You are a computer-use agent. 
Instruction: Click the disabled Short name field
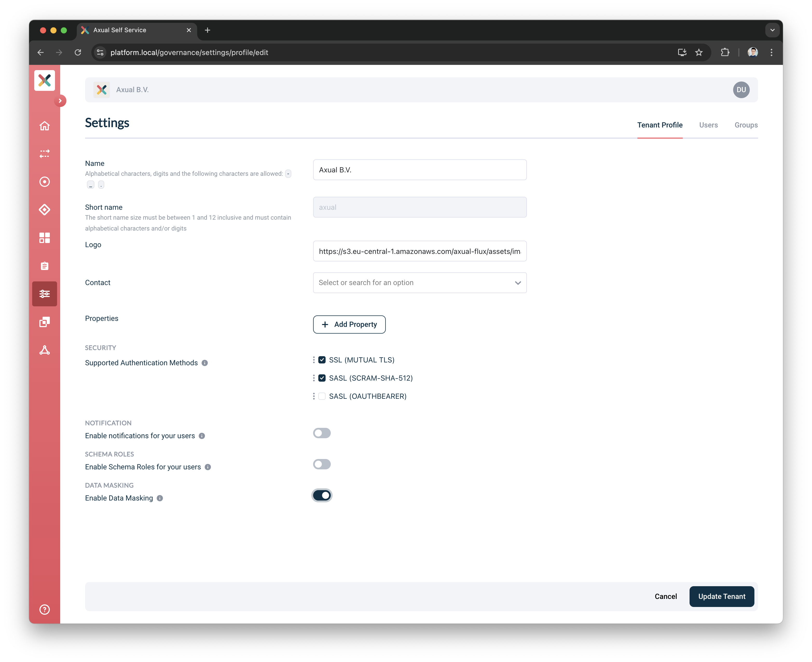coord(419,207)
